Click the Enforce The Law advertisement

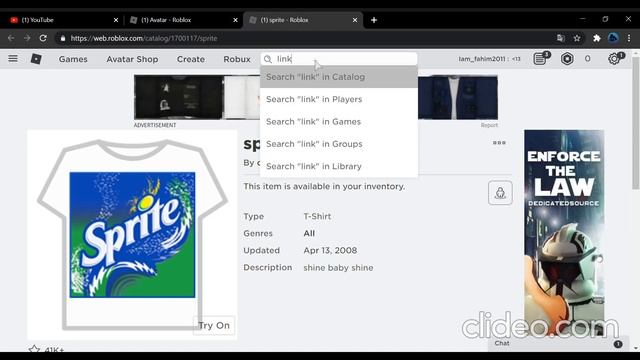[564, 233]
